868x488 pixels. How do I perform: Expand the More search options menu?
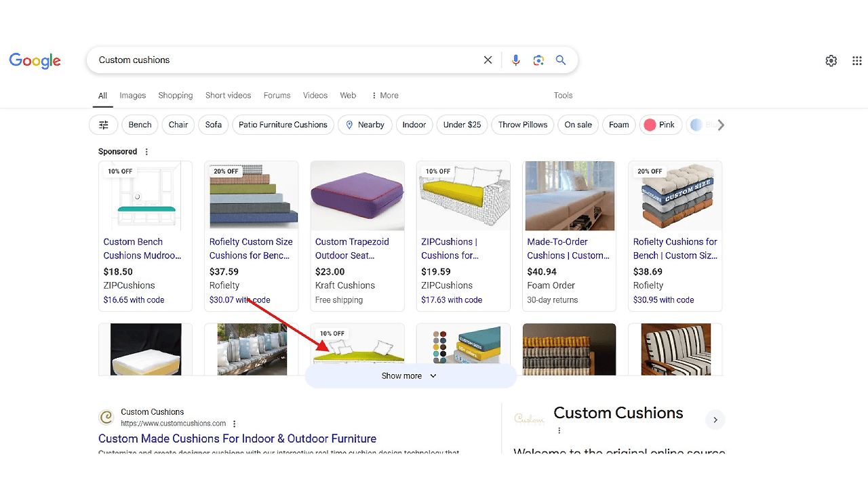point(385,96)
